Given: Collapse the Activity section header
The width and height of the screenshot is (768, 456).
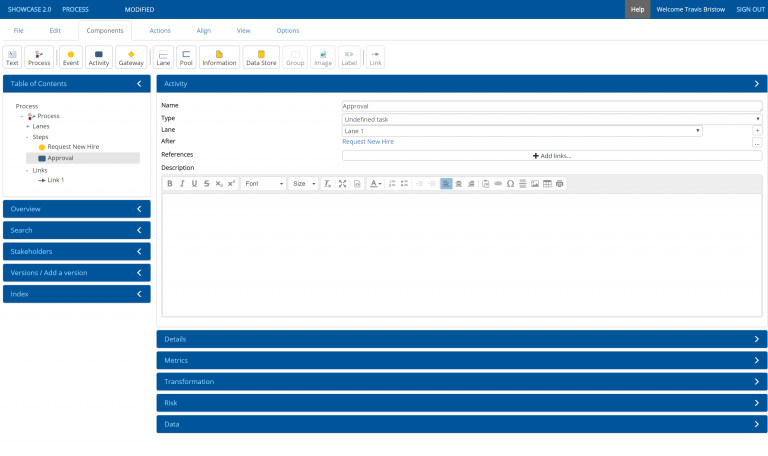Looking at the screenshot, I should point(462,84).
